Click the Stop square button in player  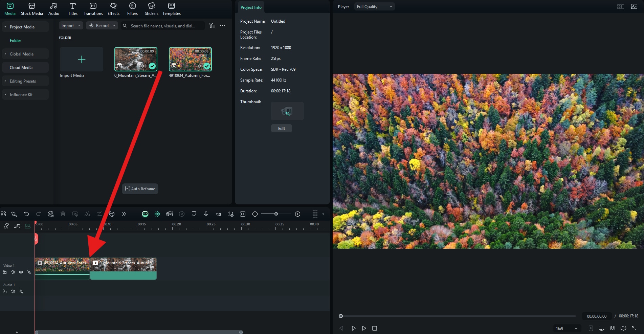tap(375, 328)
